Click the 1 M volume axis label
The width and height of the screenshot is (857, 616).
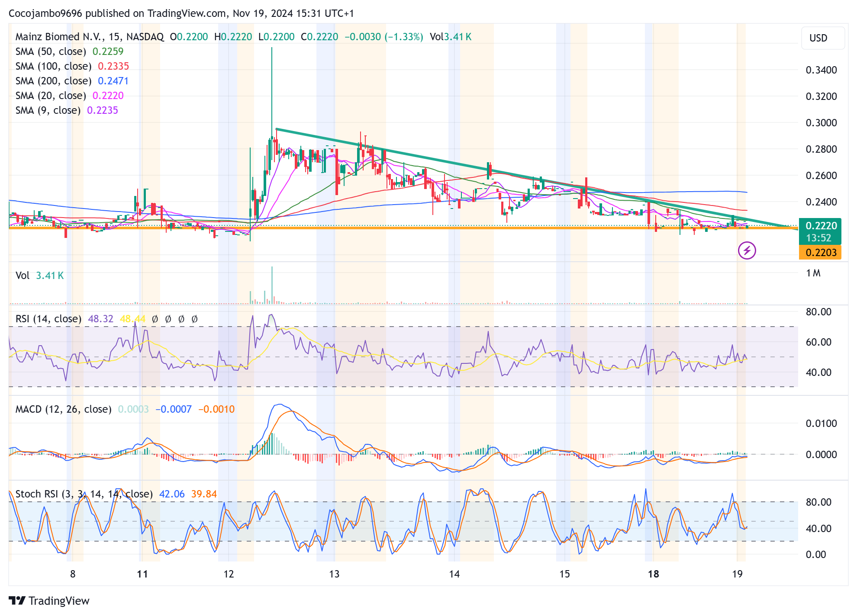click(x=813, y=273)
